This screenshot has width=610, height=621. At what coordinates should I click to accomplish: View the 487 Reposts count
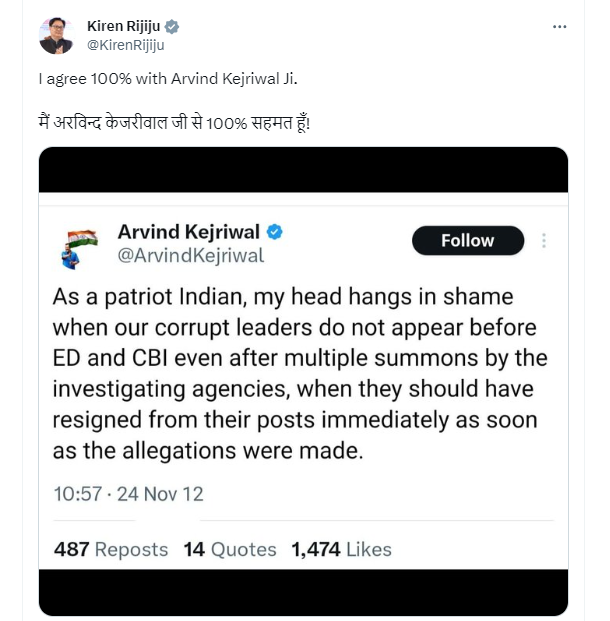tap(110, 549)
